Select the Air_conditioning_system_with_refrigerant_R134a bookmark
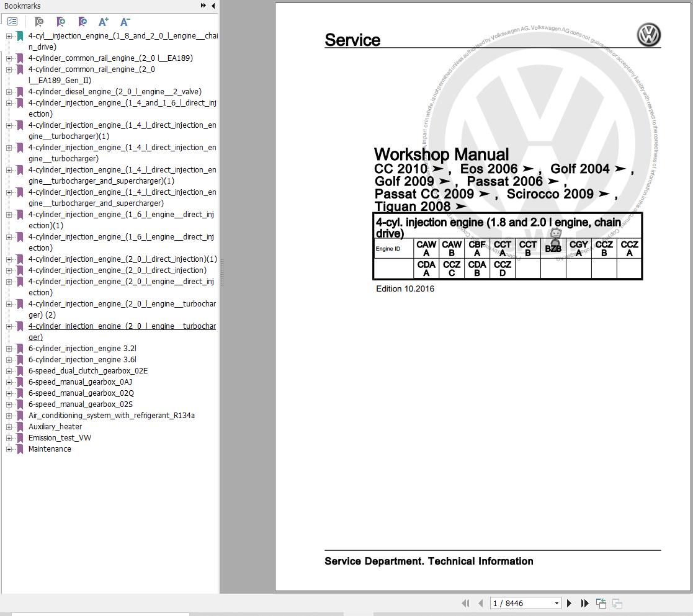693x616 pixels. [x=112, y=416]
